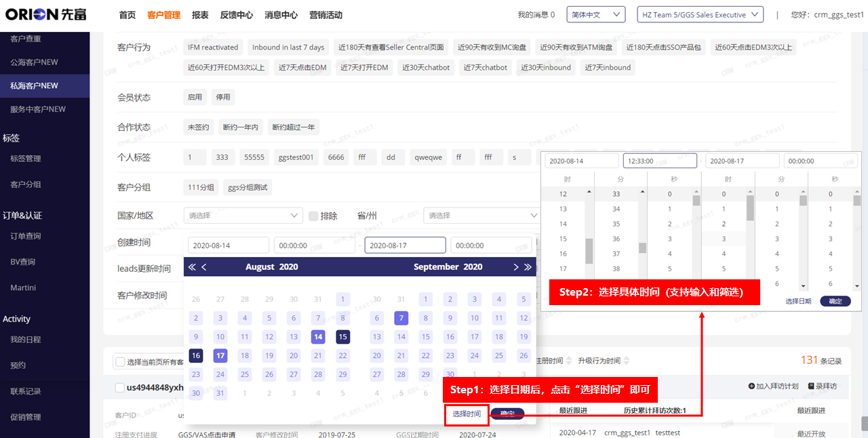Open the 国家/地区 selection dropdown

point(243,216)
